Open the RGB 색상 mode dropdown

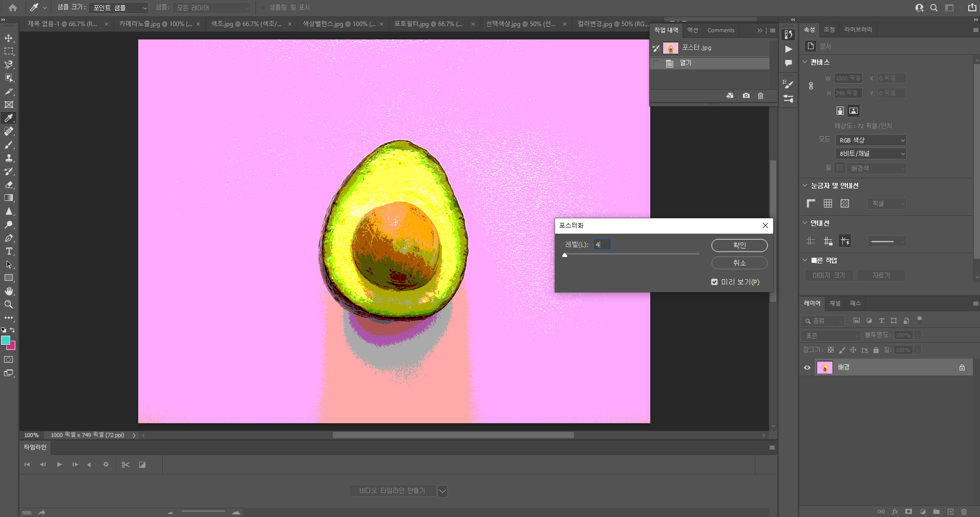pos(870,140)
